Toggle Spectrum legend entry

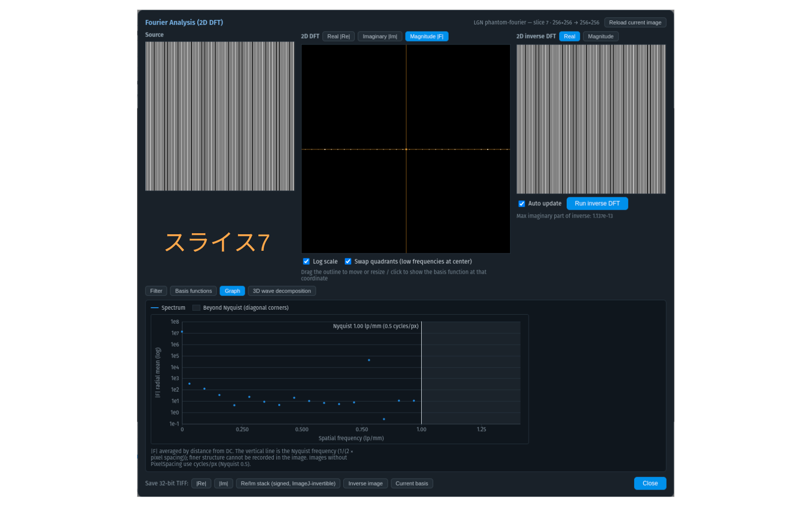[168, 308]
